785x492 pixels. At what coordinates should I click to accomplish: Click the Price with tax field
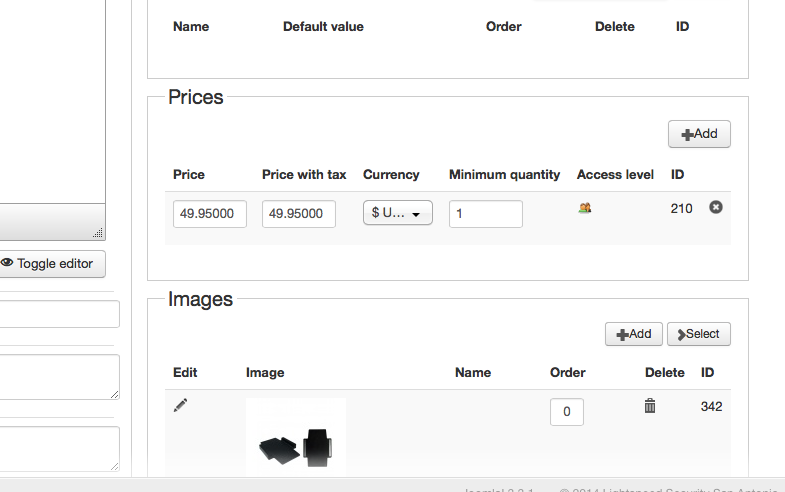coord(299,214)
